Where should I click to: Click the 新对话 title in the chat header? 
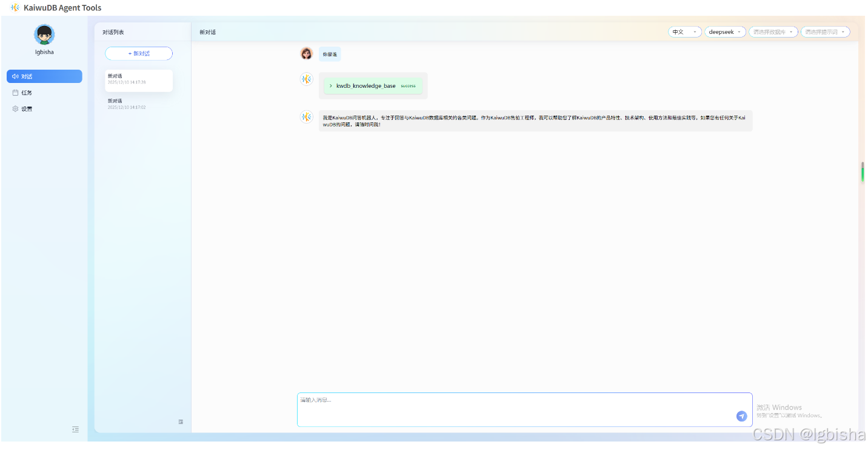(x=207, y=32)
